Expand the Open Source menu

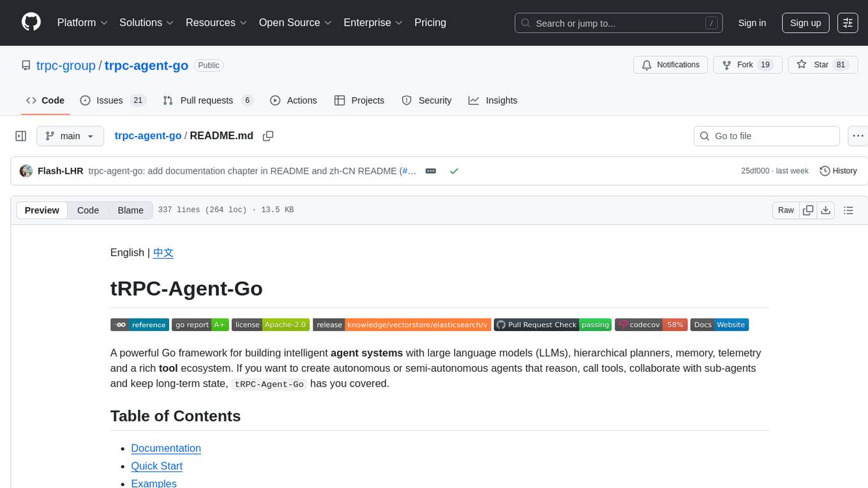tap(296, 22)
